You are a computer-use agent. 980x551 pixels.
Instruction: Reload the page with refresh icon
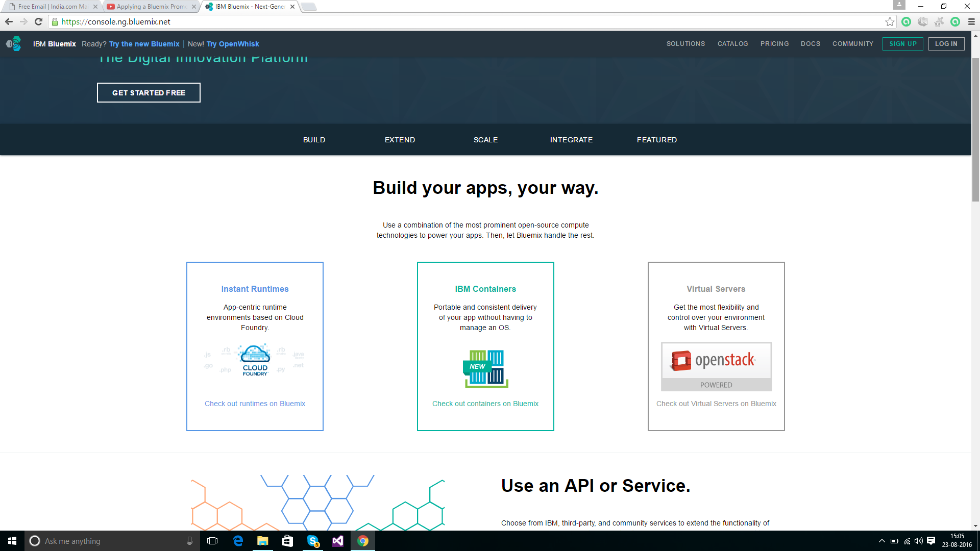(38, 21)
